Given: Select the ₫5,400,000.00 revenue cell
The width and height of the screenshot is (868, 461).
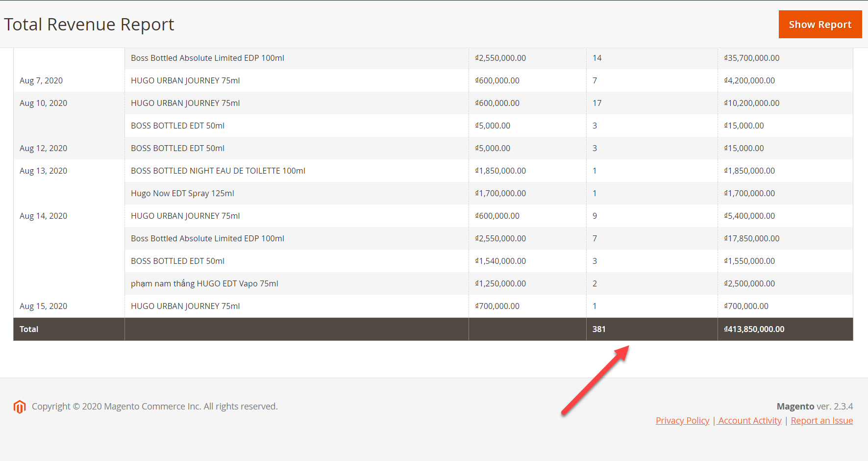Looking at the screenshot, I should (749, 216).
